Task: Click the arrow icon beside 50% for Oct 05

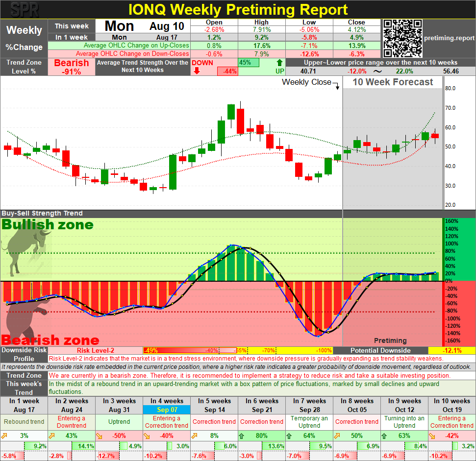Action: pyautogui.click(x=337, y=436)
